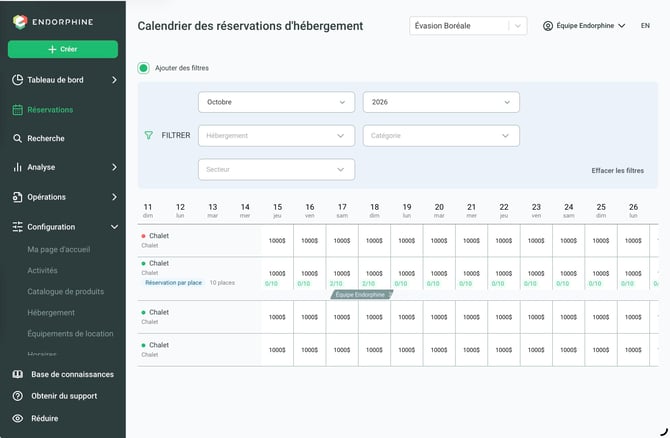Select the day 11 dim column header
The width and height of the screenshot is (670, 438).
(x=148, y=210)
